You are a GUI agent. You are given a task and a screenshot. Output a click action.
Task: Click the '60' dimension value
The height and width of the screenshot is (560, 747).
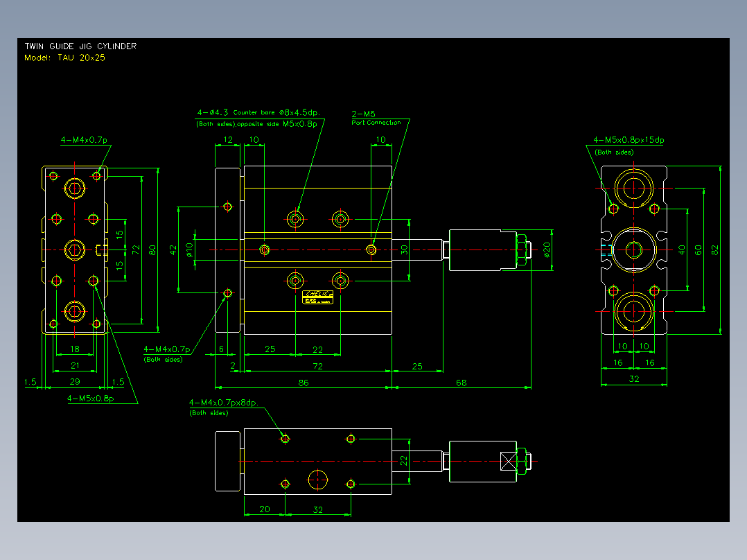[x=698, y=250]
